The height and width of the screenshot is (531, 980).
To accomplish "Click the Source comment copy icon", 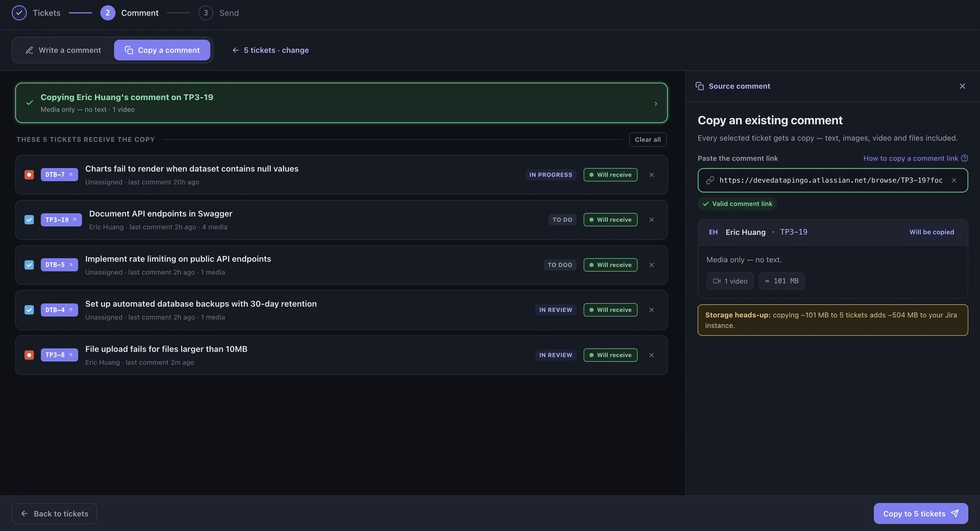I will click(699, 86).
